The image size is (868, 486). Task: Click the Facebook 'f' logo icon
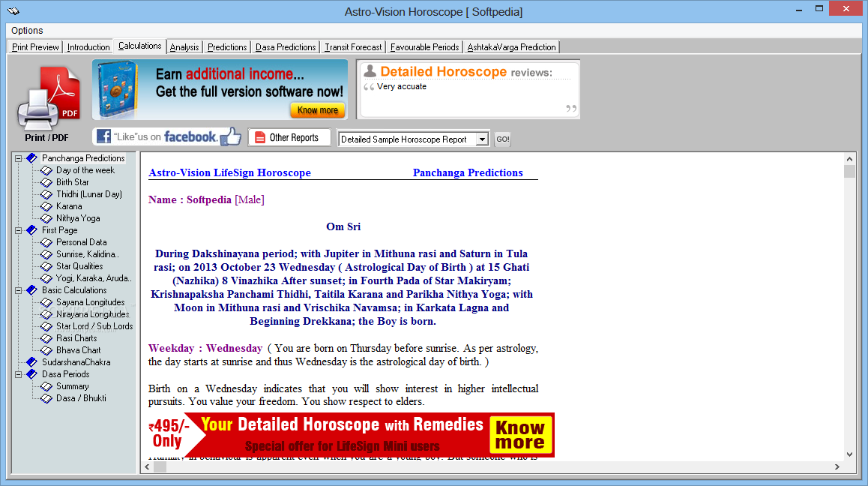click(x=103, y=136)
